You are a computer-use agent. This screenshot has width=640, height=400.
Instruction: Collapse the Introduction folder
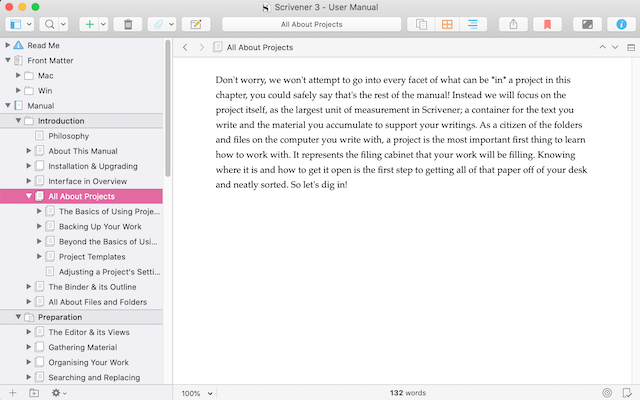coord(18,121)
